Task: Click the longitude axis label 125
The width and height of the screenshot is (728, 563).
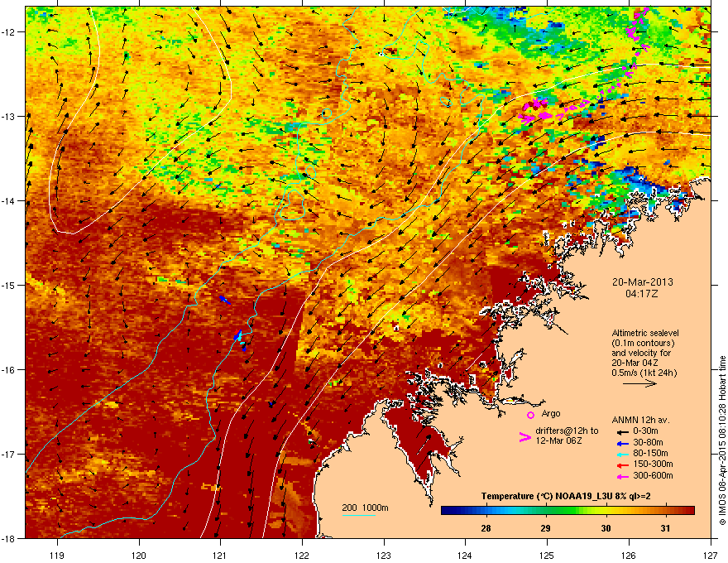Action: point(547,555)
